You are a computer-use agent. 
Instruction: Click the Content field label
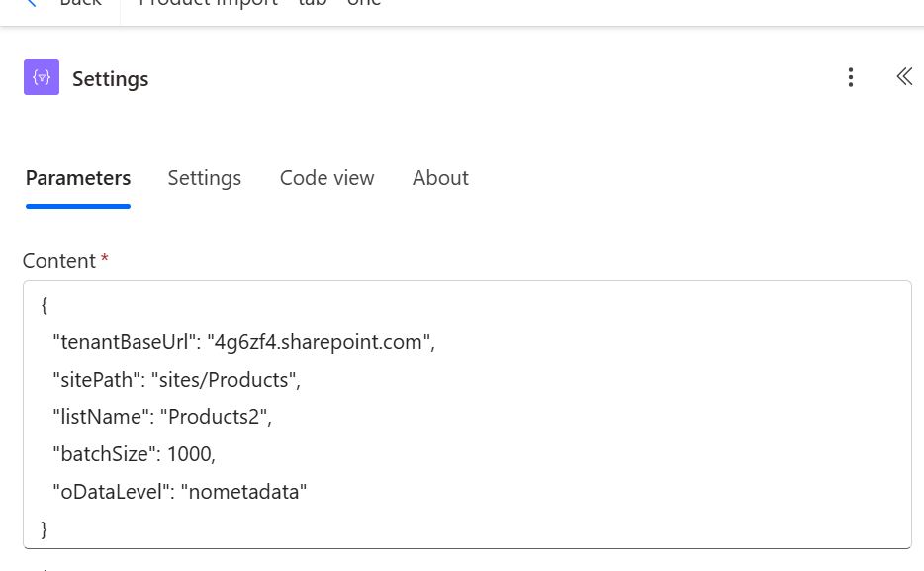click(59, 261)
